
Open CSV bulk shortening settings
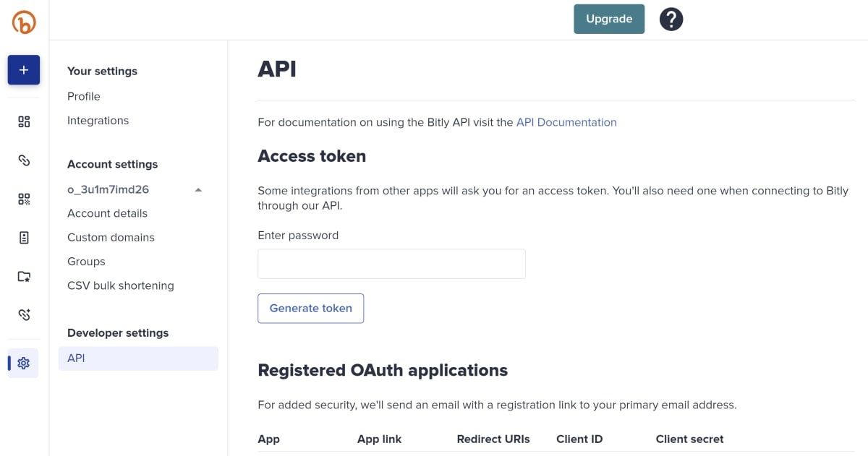point(120,285)
